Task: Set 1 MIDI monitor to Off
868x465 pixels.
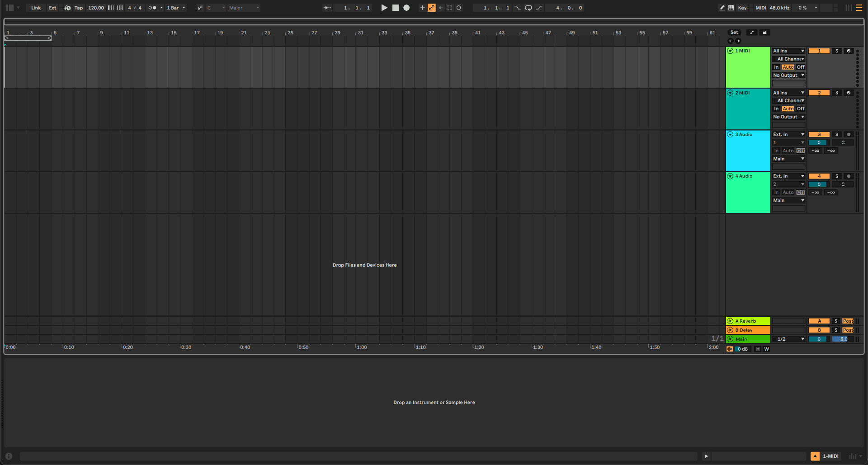Action: tap(801, 67)
